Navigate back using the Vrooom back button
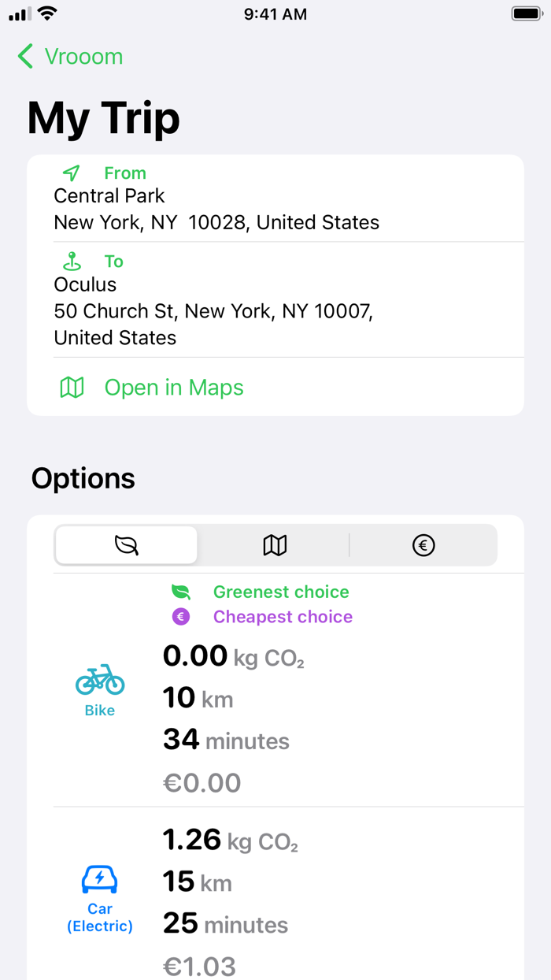This screenshot has height=980, width=551. 69,56
